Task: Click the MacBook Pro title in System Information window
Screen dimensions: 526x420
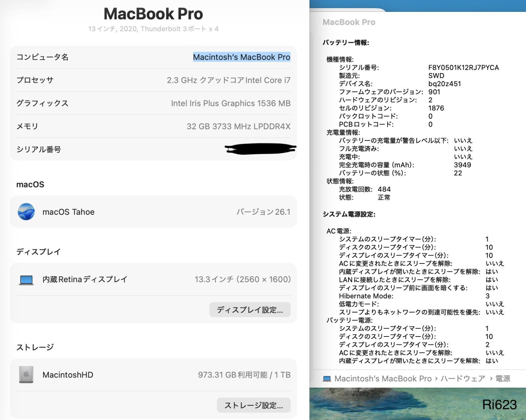Action: 349,22
